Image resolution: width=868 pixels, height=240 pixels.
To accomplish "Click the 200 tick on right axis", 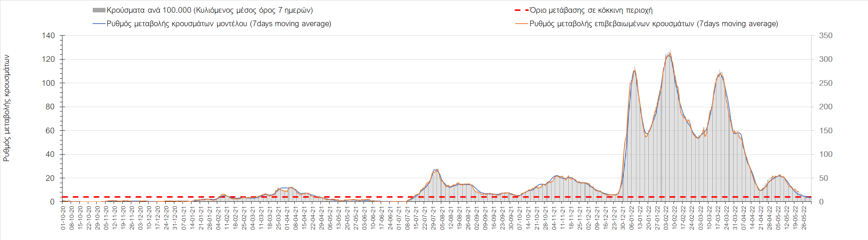I will tap(825, 107).
